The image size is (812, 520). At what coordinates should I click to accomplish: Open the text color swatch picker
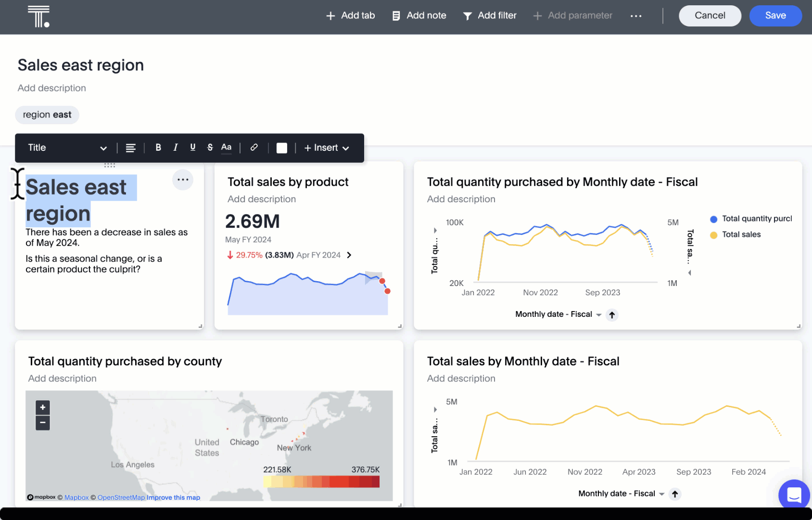pos(281,148)
